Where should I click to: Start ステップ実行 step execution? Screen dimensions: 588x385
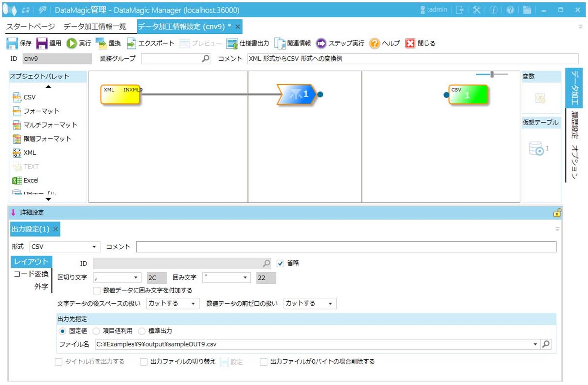[x=321, y=43]
